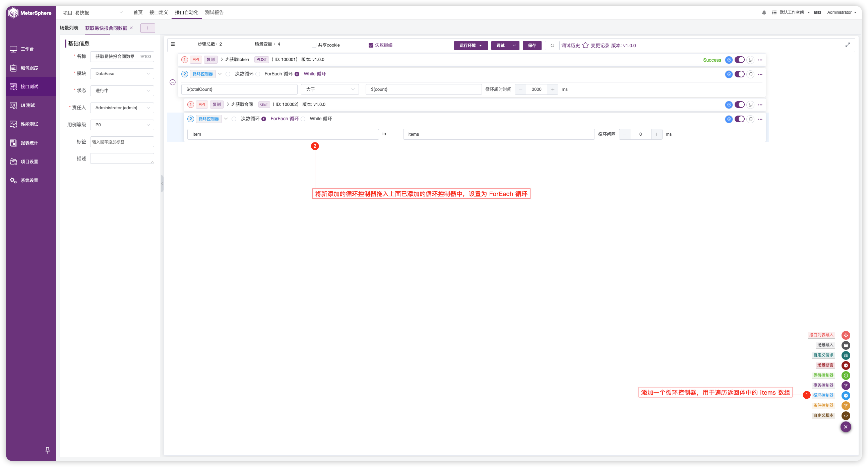
Task: Click the 保存 save button
Action: tap(532, 45)
